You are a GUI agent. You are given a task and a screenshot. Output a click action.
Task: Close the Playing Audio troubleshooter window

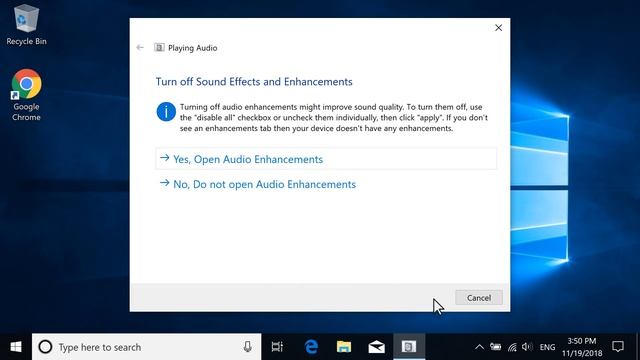(498, 28)
